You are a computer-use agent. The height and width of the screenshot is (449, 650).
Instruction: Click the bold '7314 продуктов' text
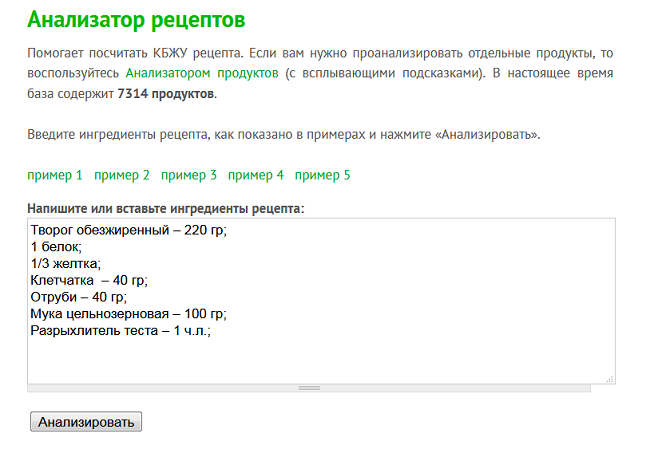point(166,94)
